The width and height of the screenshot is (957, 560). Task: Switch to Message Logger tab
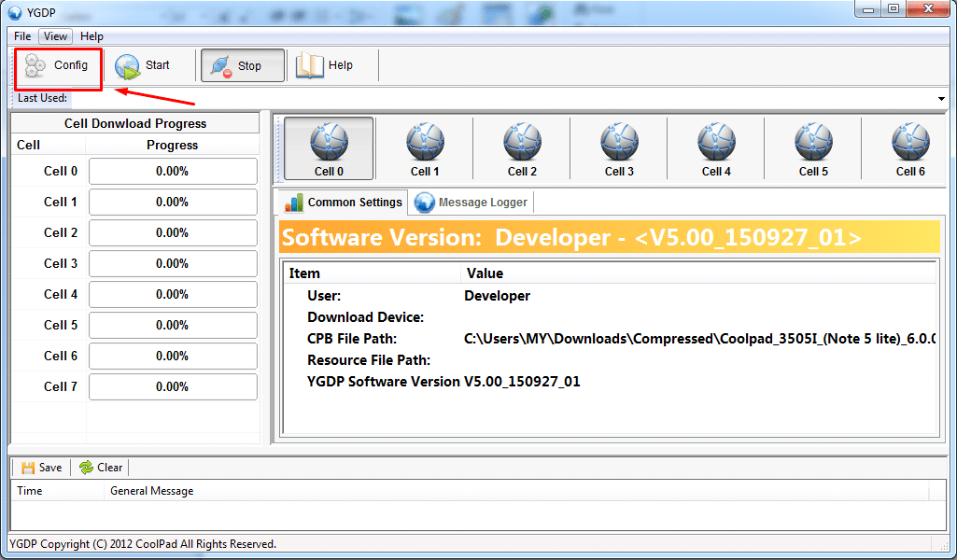[471, 202]
